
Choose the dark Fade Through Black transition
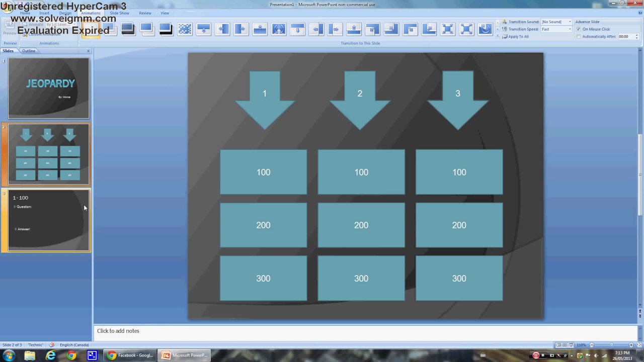[128, 29]
